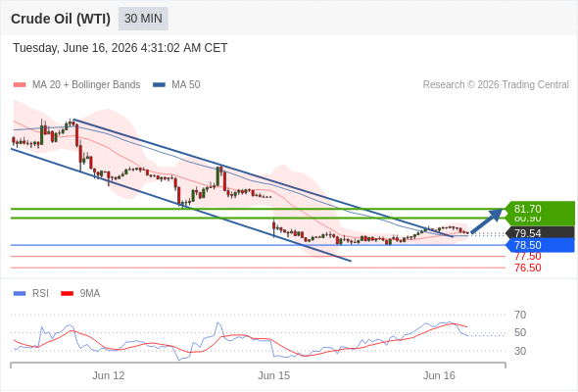Click the MA 50 blue legend swatch
Viewport: 578px width, 392px height.
159,85
